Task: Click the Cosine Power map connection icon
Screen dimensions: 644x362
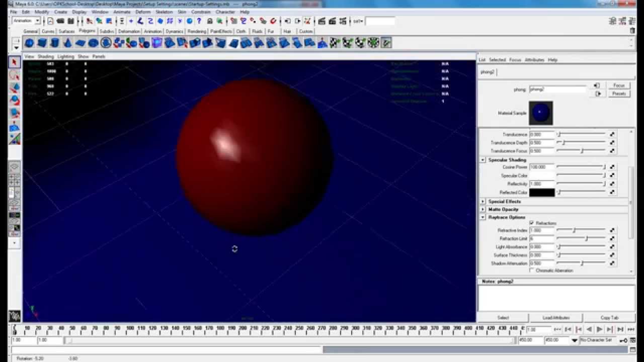Action: point(612,167)
